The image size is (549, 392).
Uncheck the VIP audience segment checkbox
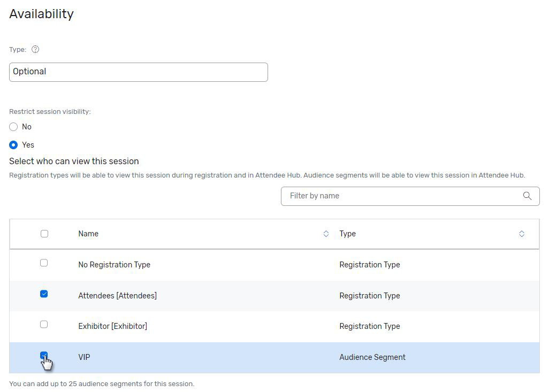click(44, 356)
